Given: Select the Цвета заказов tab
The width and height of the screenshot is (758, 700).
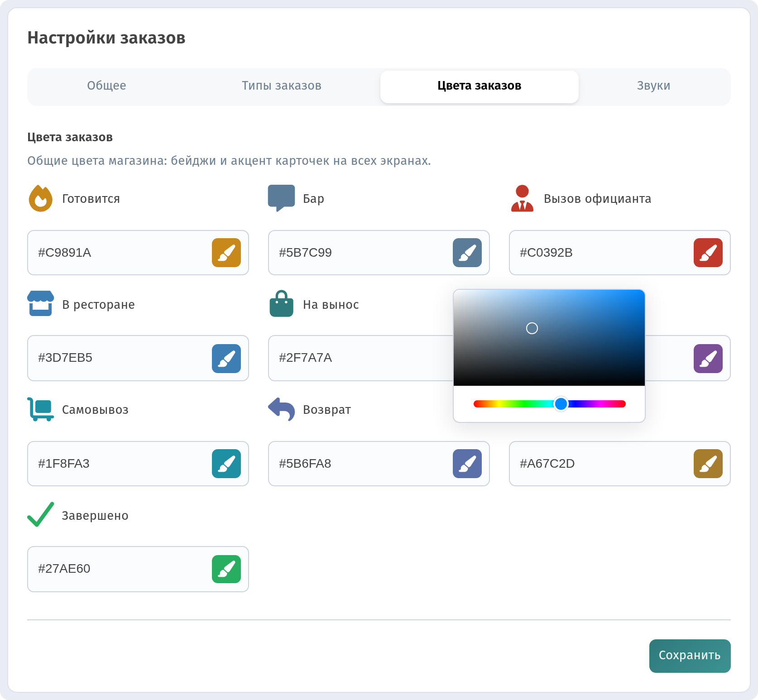Looking at the screenshot, I should tap(480, 87).
